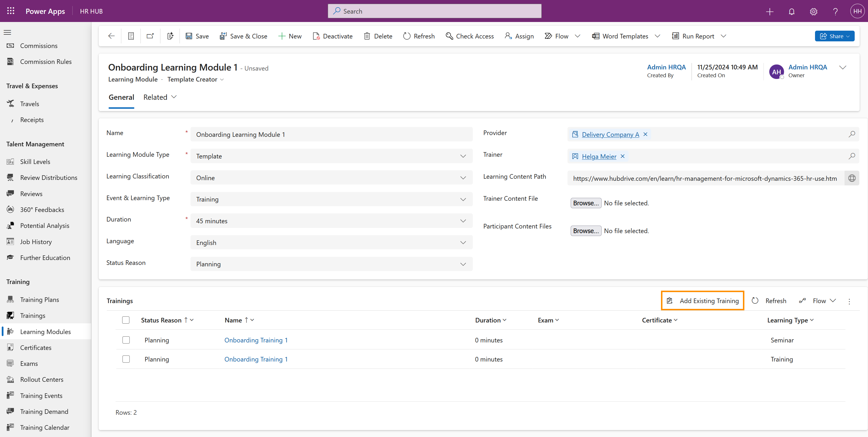Toggle the hamburger navigation menu
The width and height of the screenshot is (868, 437).
pyautogui.click(x=8, y=32)
